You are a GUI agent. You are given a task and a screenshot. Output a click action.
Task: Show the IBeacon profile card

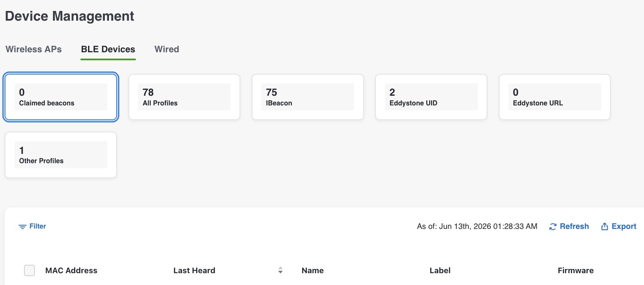(x=308, y=97)
